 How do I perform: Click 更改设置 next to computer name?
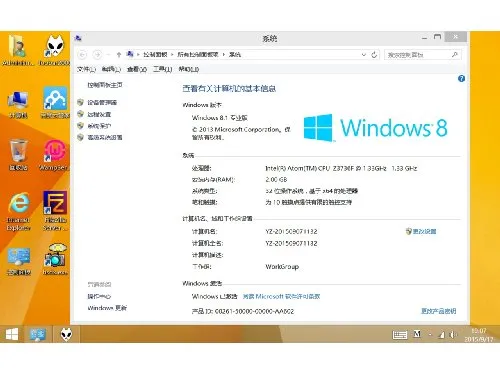pos(424,231)
